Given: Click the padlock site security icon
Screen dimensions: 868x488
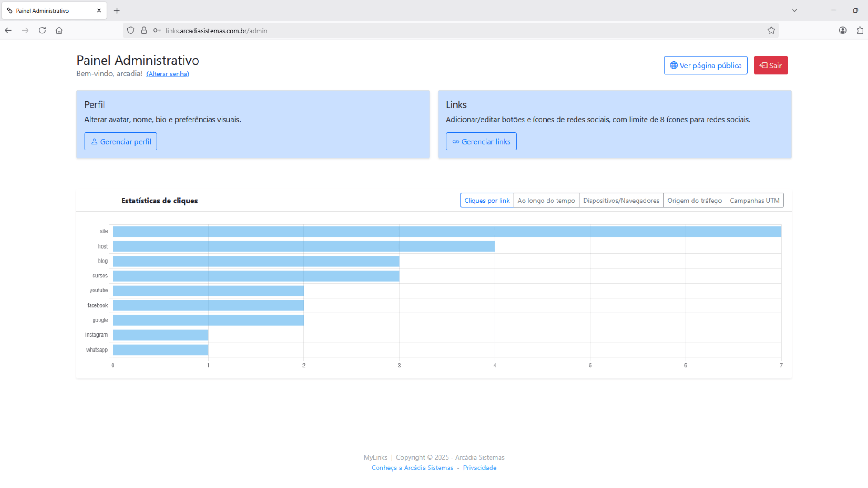Looking at the screenshot, I should tap(144, 30).
